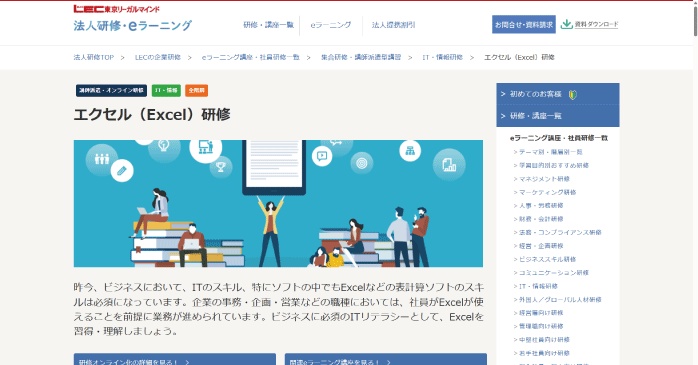Open the sidebar 研修・講座一覧 item
Image resolution: width=698 pixels, height=365 pixels.
558,116
